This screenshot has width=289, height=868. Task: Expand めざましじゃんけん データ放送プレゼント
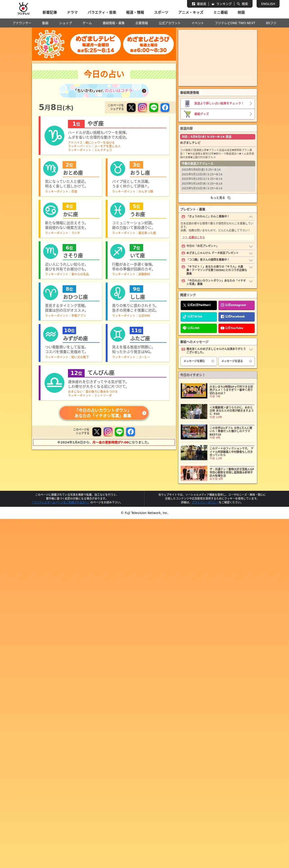(x=251, y=253)
